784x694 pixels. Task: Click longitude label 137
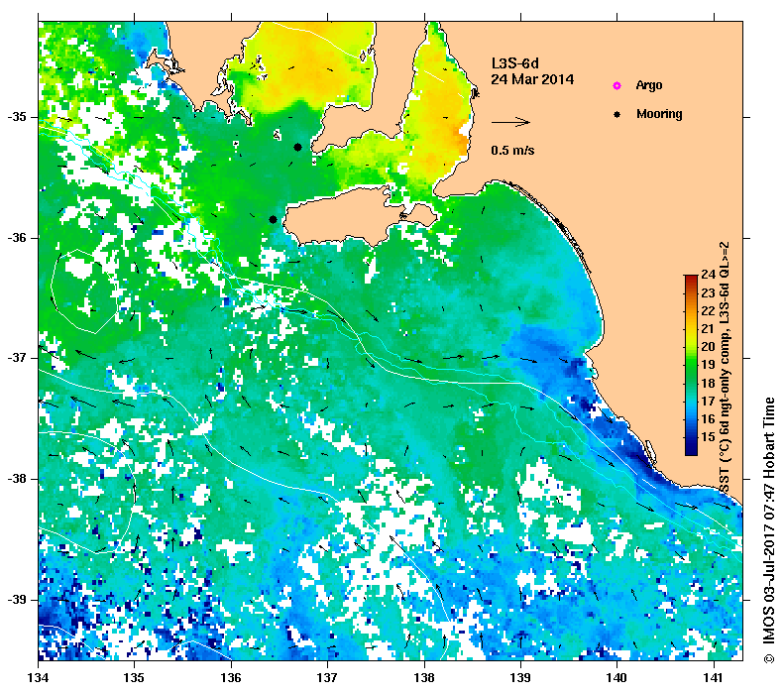coord(327,678)
